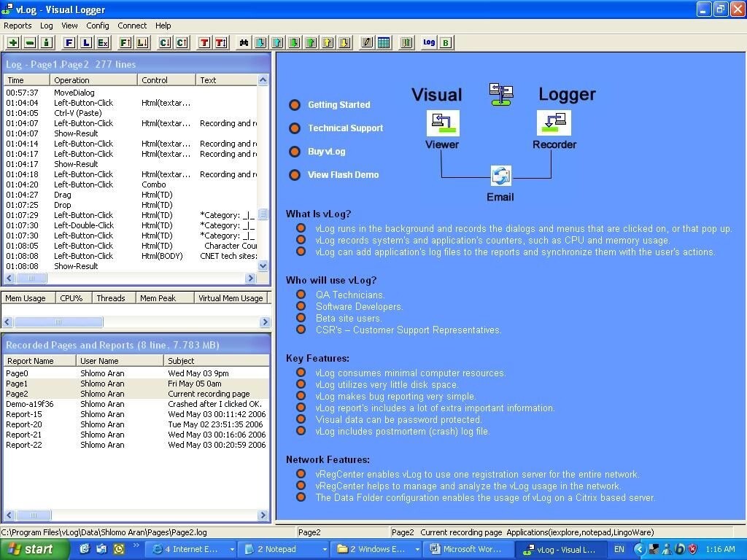Click the 'C↓' toolbar icon
This screenshot has width=747, height=560.
pyautogui.click(x=165, y=43)
